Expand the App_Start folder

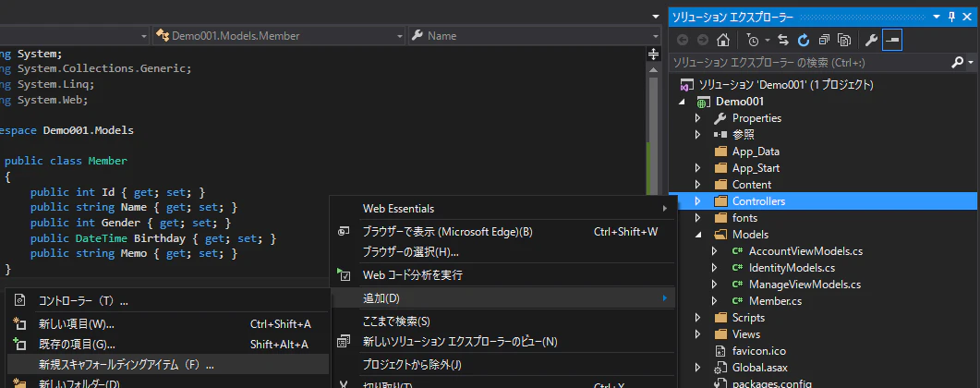click(x=698, y=168)
